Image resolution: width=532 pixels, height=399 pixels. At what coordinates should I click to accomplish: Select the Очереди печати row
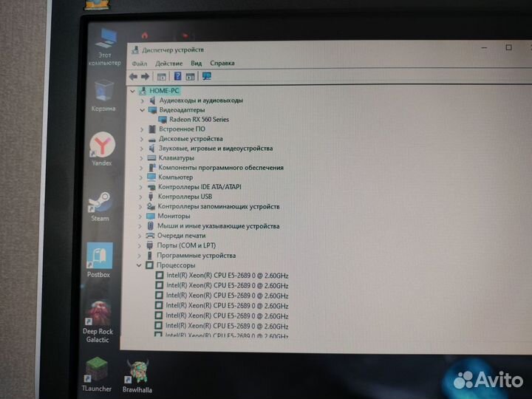coord(181,236)
